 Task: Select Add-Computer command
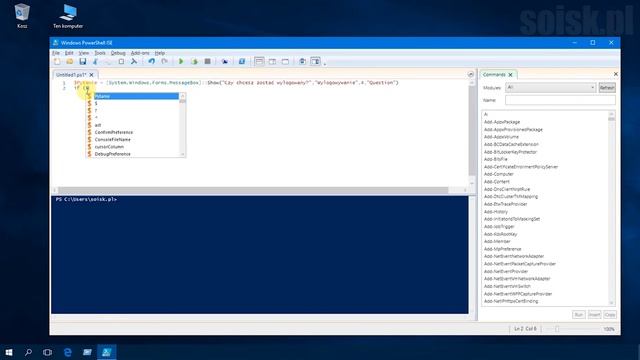click(499, 174)
